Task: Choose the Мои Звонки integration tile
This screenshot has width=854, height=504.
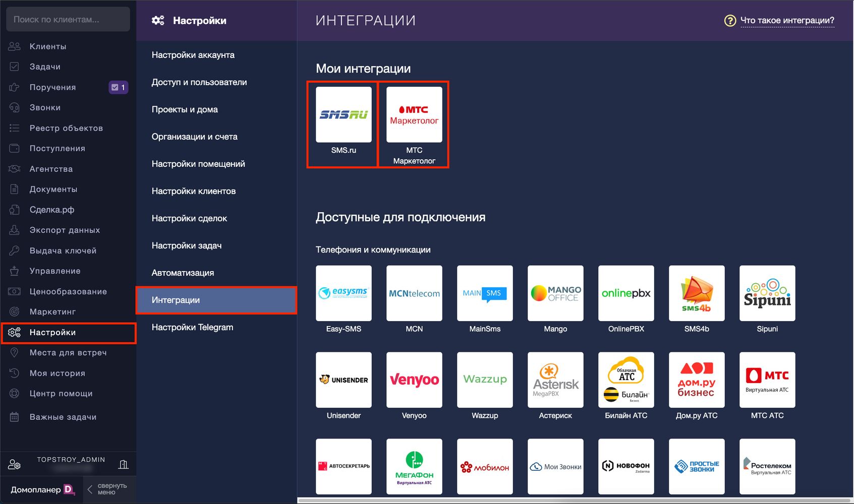Action: tap(555, 467)
